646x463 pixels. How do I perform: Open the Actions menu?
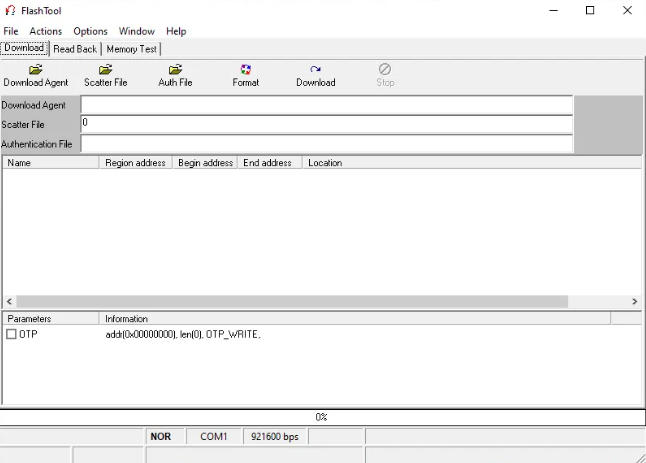pos(45,31)
